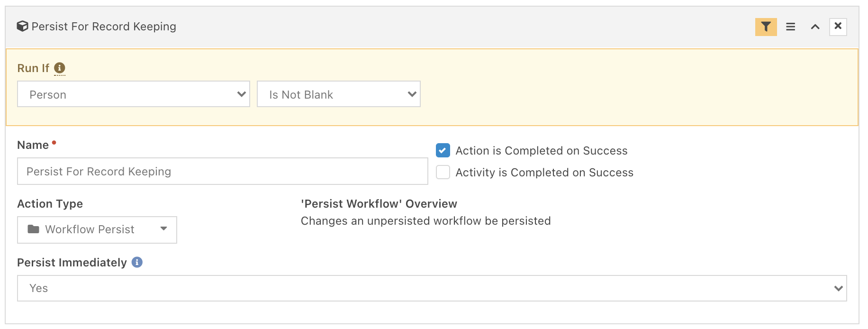
Task: Open the Persist Immediately Yes dropdown
Action: 432,288
